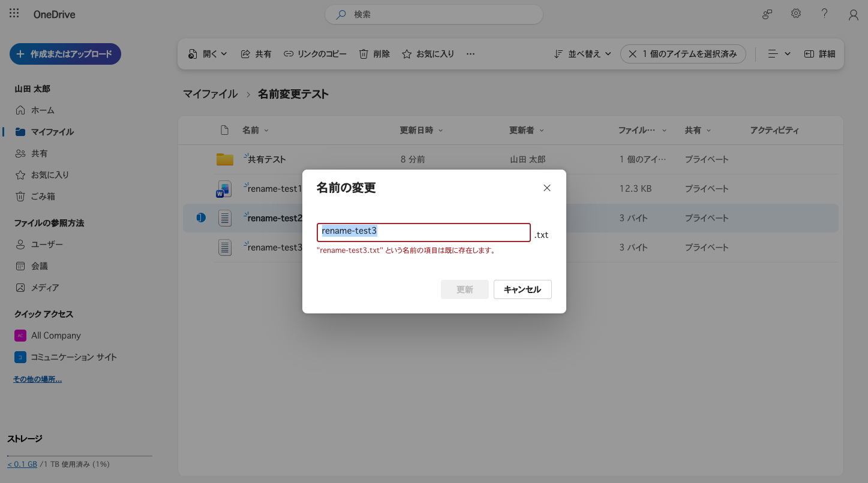The width and height of the screenshot is (868, 483).
Task: Click the text file icon for rename-test3
Action: coord(225,247)
